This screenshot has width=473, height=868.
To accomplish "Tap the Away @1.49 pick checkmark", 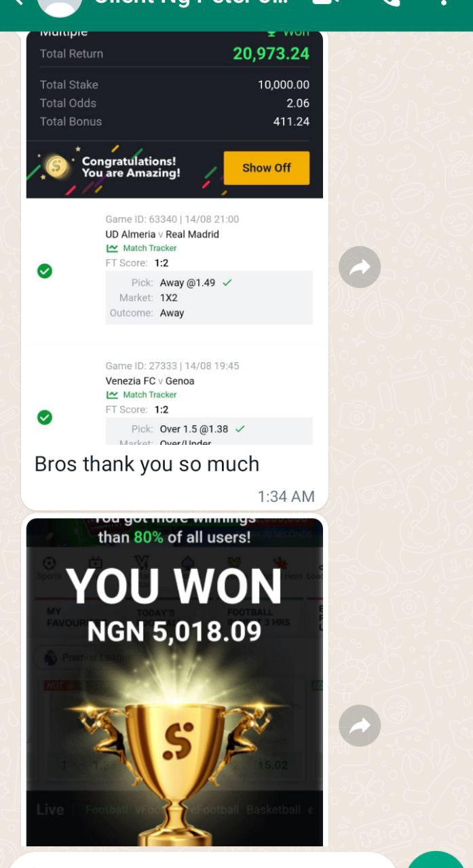I will coord(227,283).
